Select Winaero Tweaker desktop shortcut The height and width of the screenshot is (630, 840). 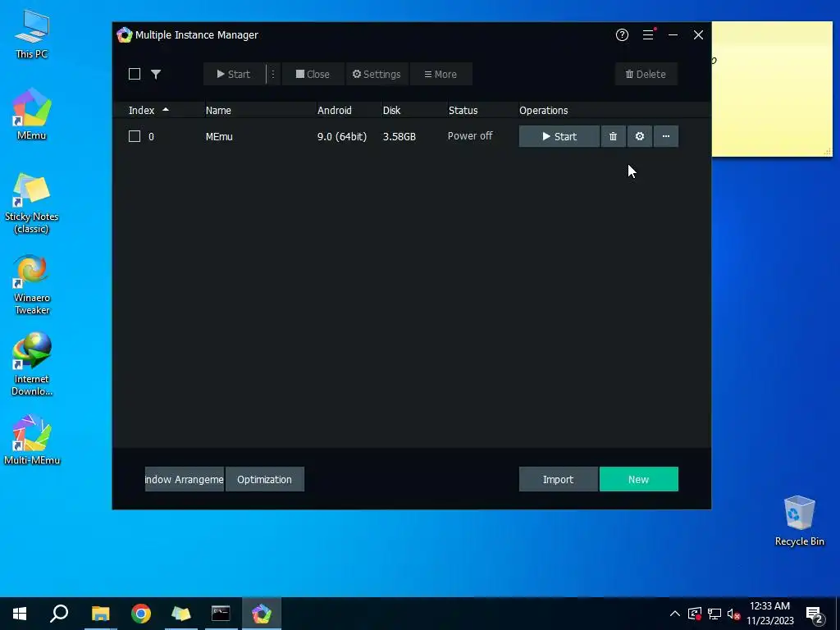pyautogui.click(x=32, y=285)
